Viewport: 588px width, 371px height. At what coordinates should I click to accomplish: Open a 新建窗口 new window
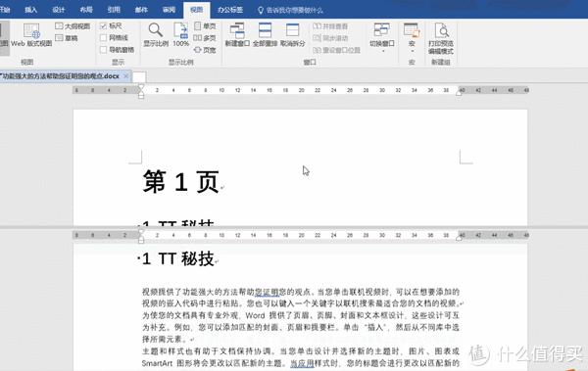(237, 34)
